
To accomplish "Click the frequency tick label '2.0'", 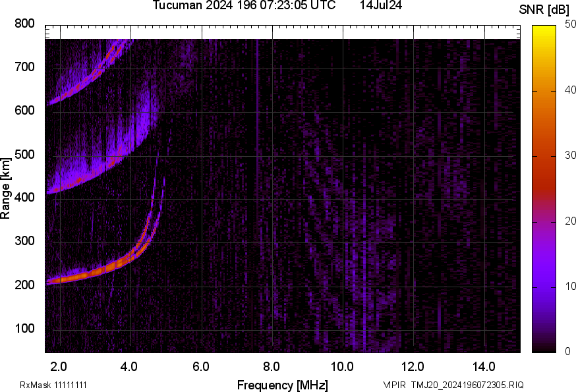I will coord(59,367).
